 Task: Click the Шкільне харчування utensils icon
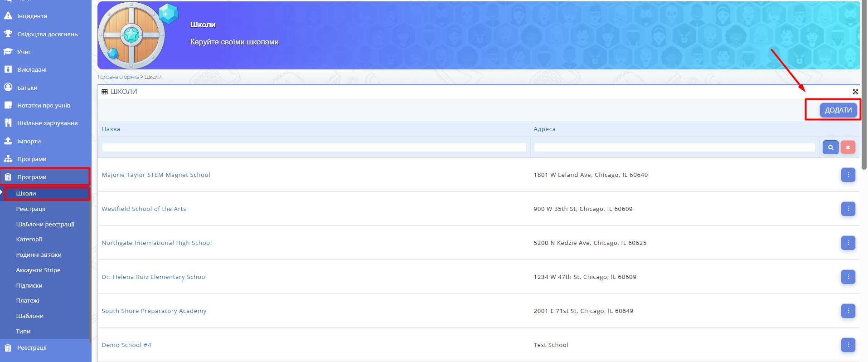[x=8, y=123]
